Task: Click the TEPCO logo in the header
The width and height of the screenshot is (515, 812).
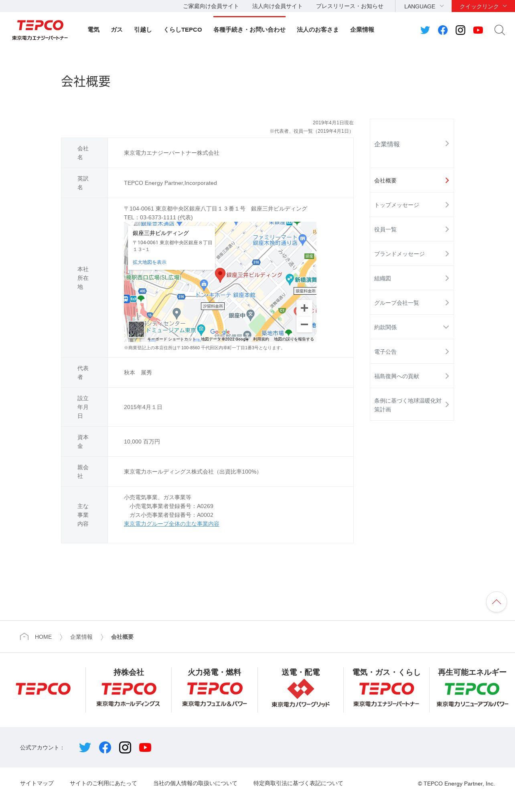Action: (x=40, y=30)
